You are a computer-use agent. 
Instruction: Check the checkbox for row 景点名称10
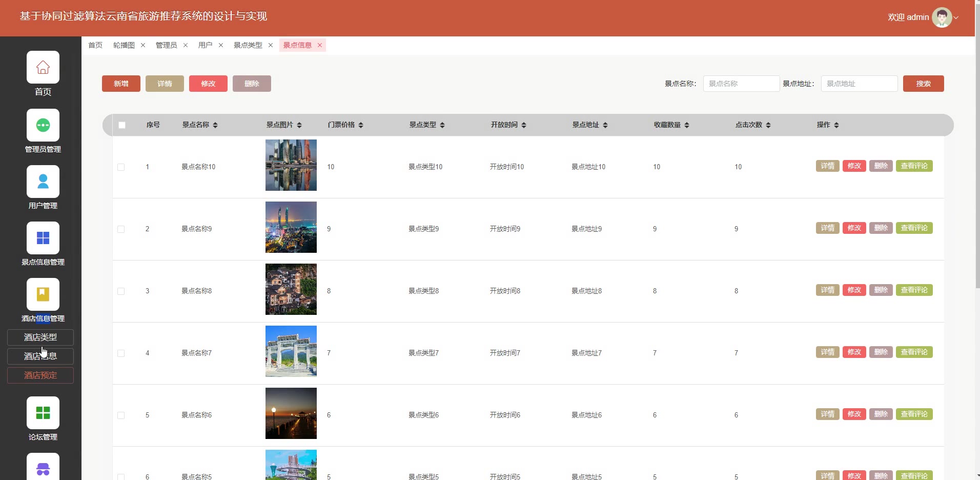click(121, 167)
